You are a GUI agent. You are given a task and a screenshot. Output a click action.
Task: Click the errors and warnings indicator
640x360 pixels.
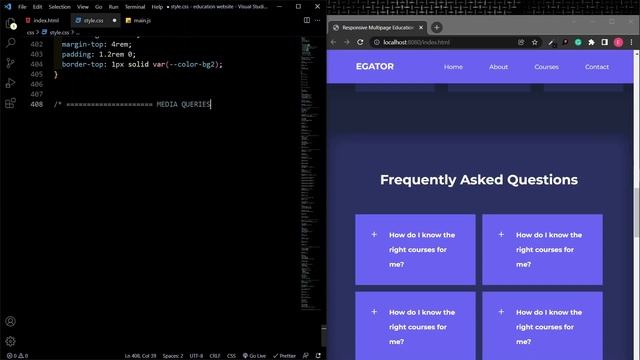[17, 356]
